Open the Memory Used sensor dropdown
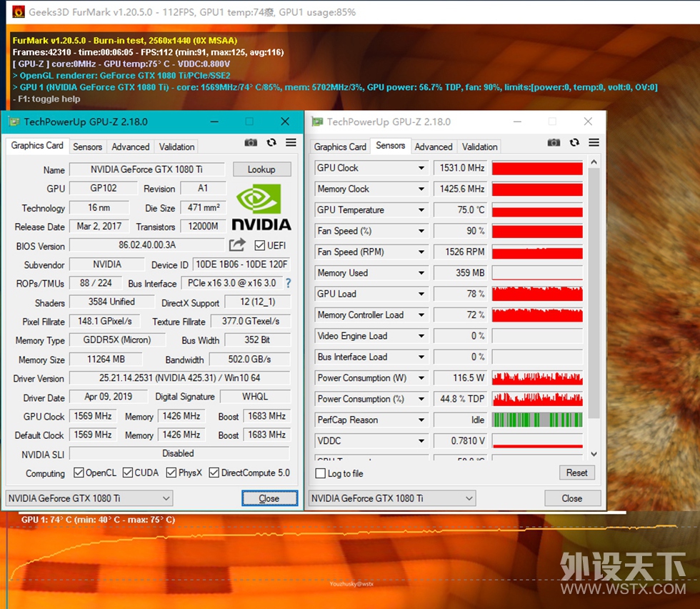The width and height of the screenshot is (700, 609). [421, 273]
